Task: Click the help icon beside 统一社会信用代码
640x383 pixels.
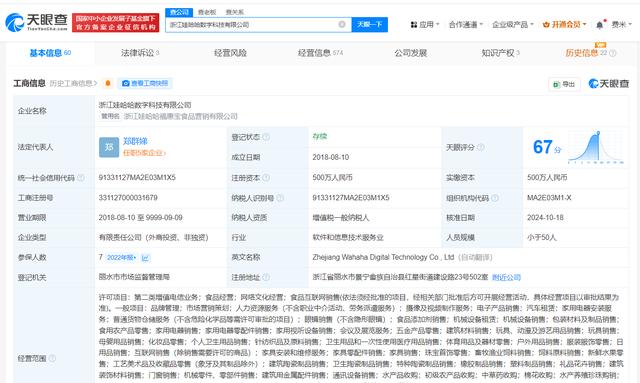Action: [81, 178]
